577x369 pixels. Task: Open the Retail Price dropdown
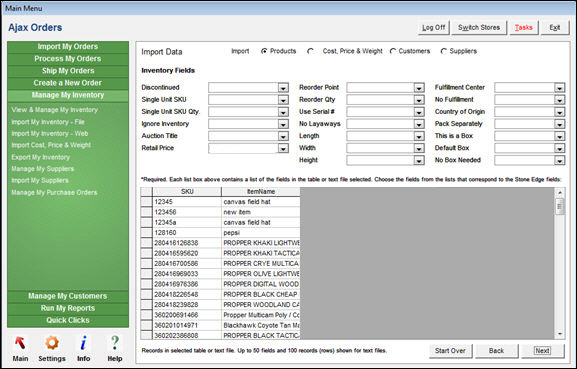point(283,148)
